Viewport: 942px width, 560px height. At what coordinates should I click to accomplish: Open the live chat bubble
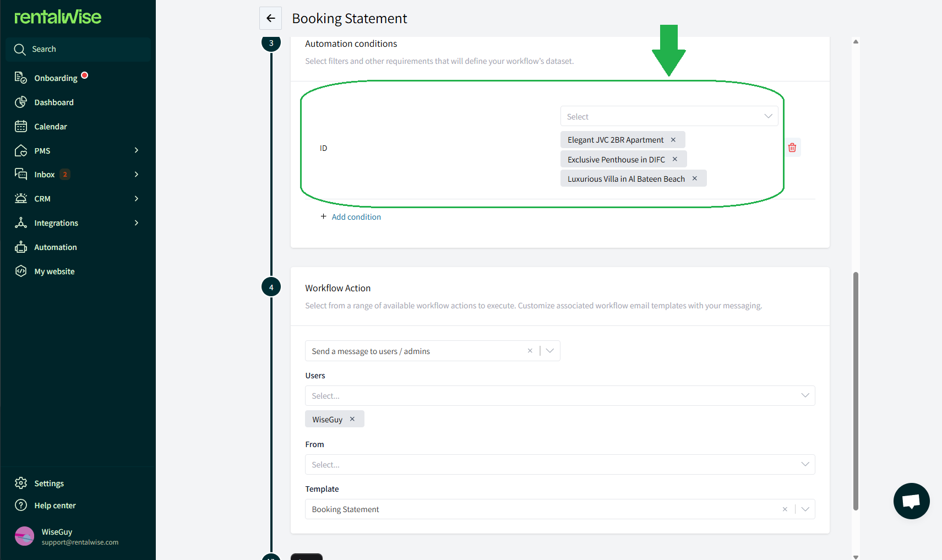pos(911,501)
